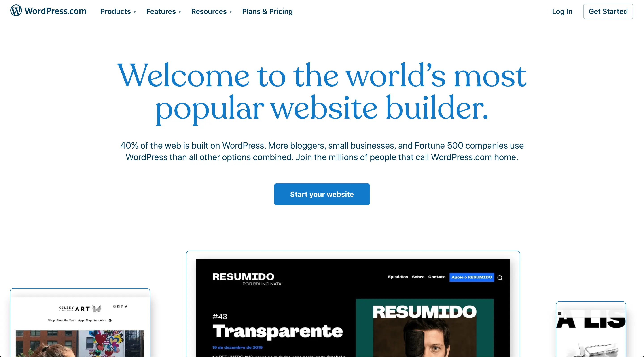
Task: Expand the Features navigation dropdown
Action: pyautogui.click(x=163, y=11)
